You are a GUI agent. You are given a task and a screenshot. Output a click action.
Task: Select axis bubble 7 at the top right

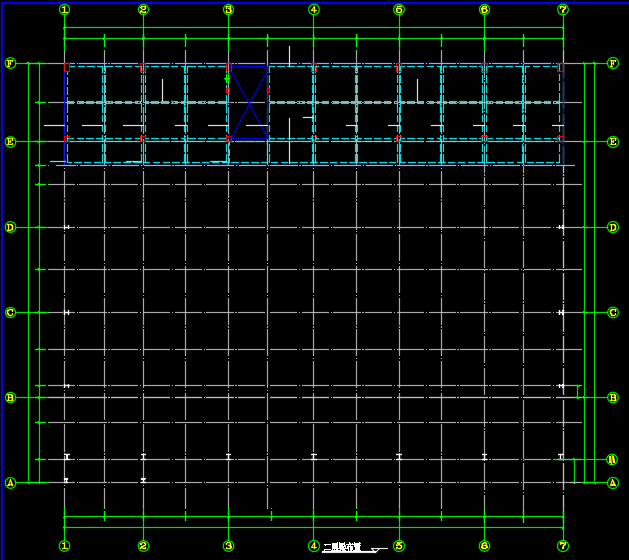coord(563,10)
